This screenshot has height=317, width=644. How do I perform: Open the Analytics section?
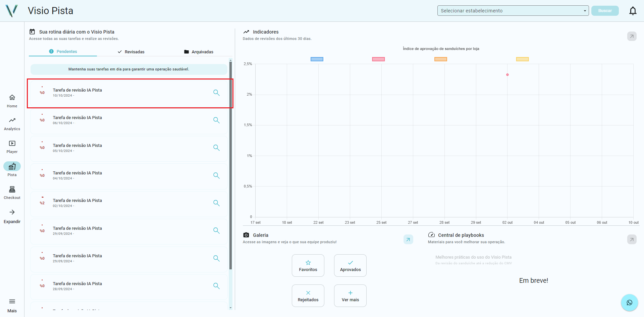pos(12,124)
